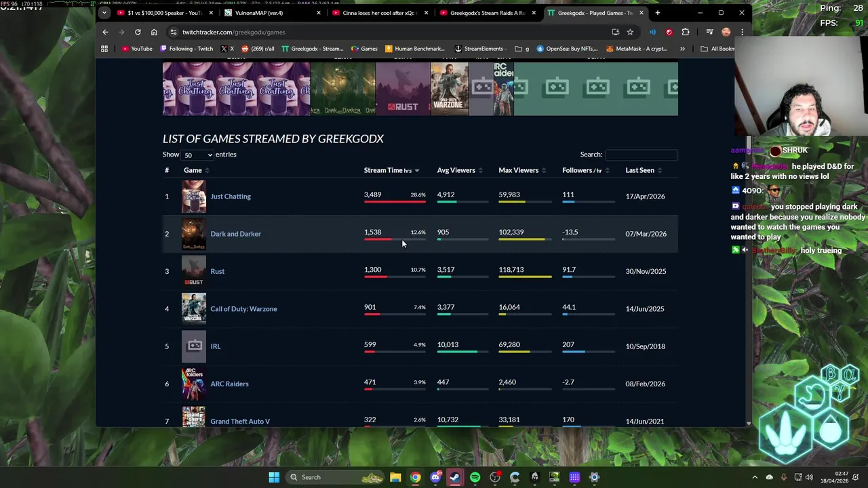This screenshot has width=868, height=488.
Task: Open the Chrome three-dot menu
Action: tap(742, 32)
